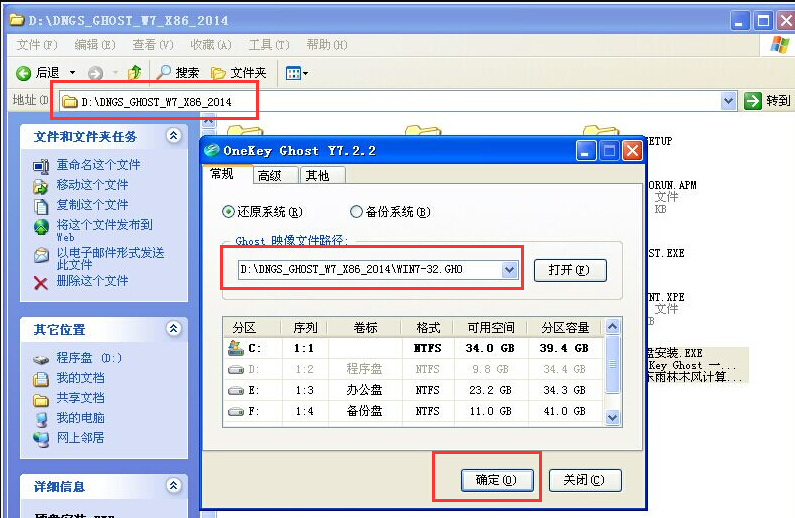Open the Search toolbar button
This screenshot has height=518, width=795.
(177, 73)
